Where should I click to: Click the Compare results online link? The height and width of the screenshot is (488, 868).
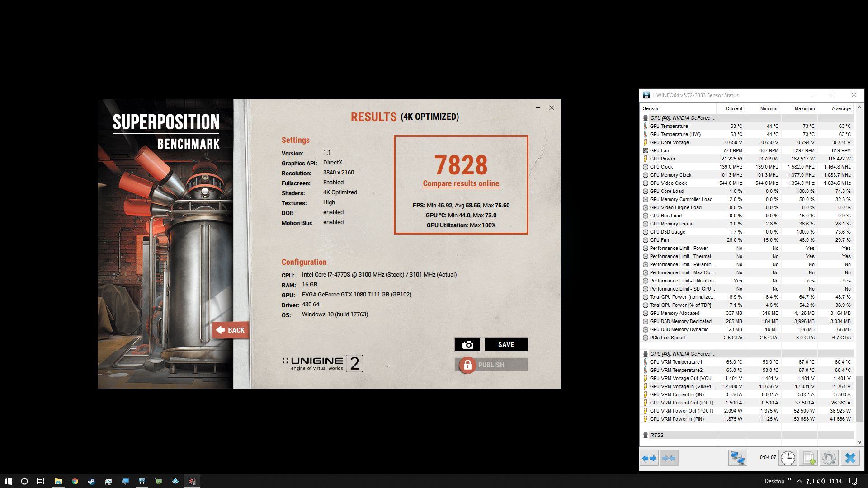461,183
